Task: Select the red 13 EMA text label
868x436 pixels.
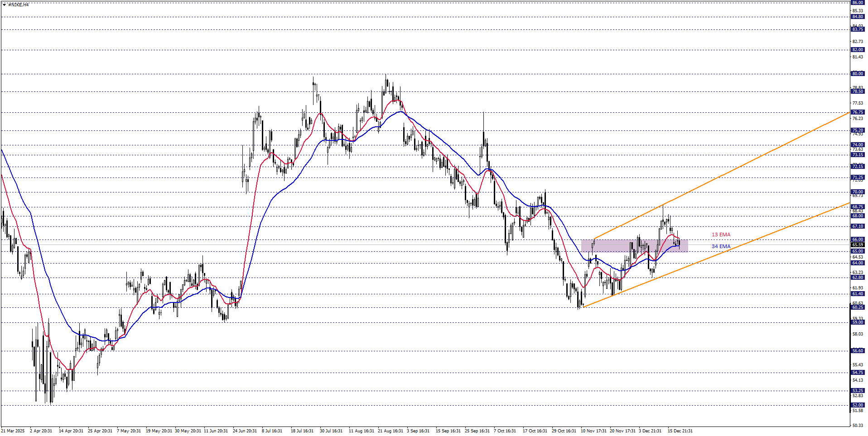Action: (721, 235)
